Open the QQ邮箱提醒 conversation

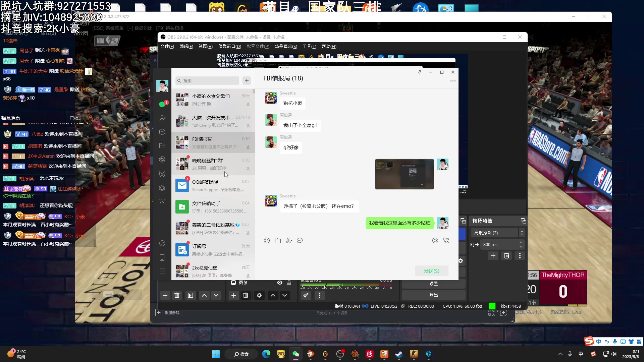tap(213, 185)
